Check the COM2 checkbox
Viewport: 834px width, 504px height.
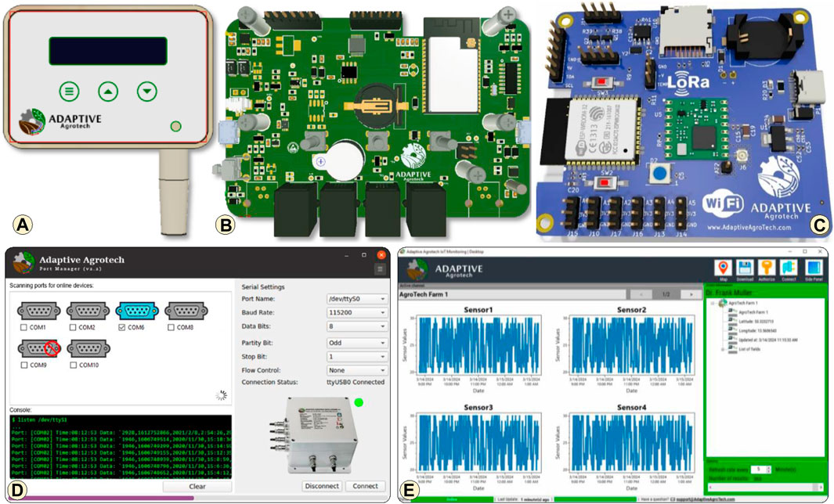coord(74,327)
